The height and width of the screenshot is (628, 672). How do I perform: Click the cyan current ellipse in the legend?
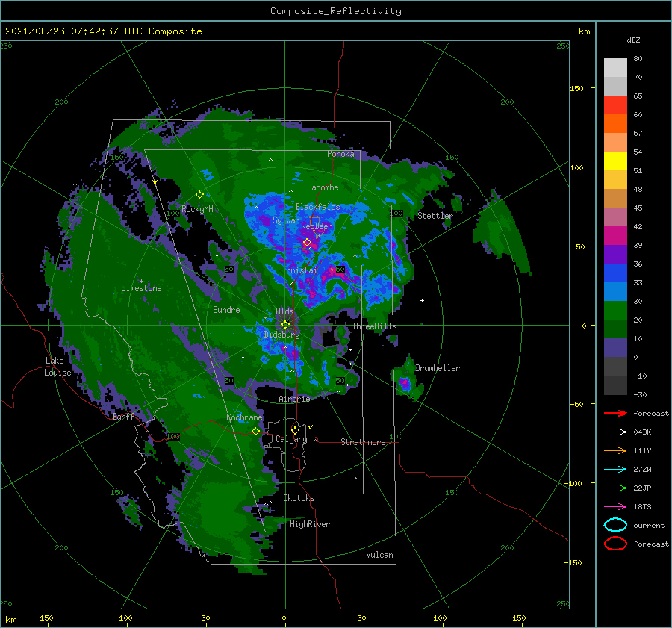pos(615,525)
